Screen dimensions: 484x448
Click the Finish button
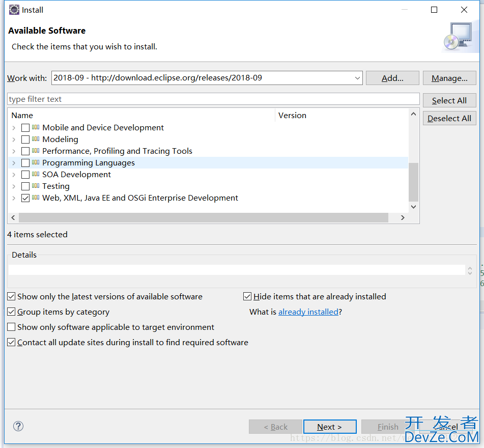click(x=388, y=427)
